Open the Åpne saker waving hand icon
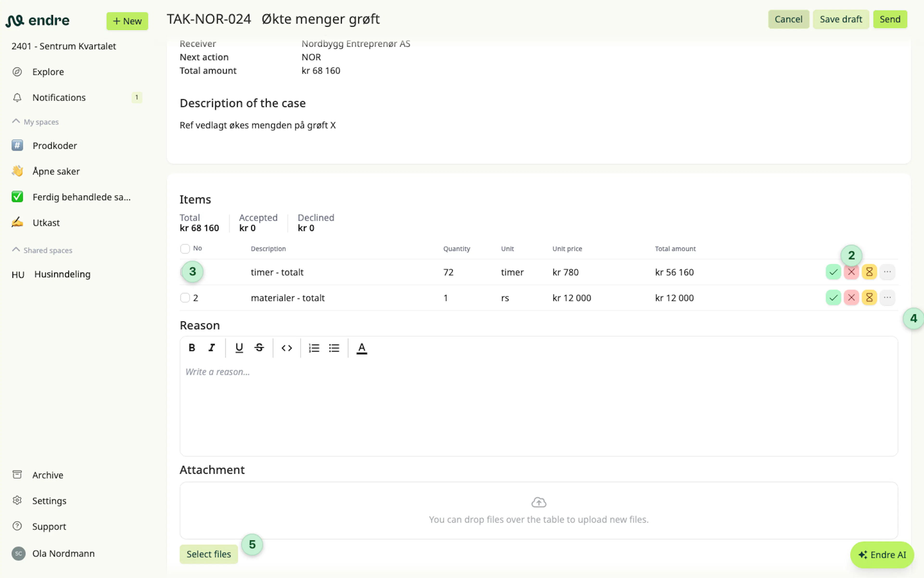Screen dimensions: 924x578 point(17,171)
